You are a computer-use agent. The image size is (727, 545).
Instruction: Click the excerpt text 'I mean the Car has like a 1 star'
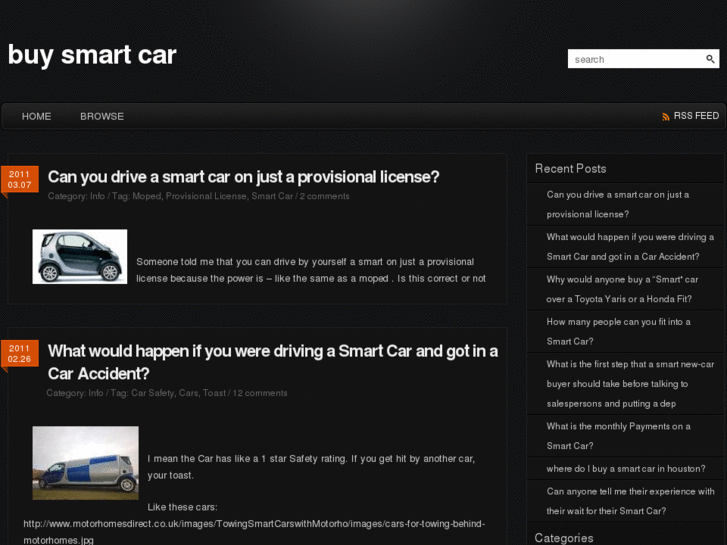click(311, 467)
